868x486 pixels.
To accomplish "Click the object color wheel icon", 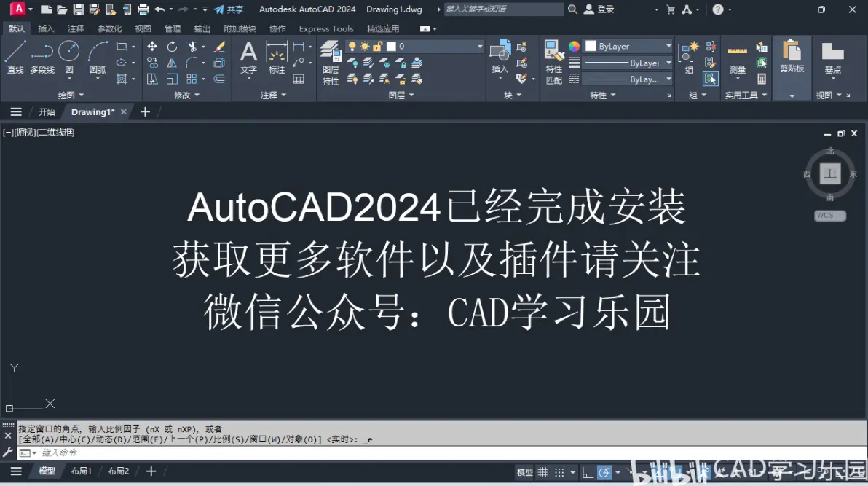I will coord(574,47).
